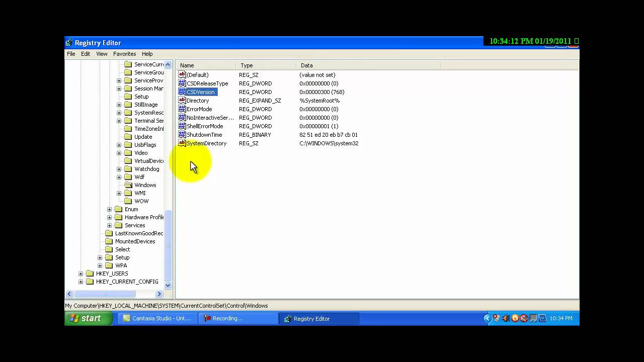Click the taskbar clock showing 10:34 PM
Screen dimensions: 644x362
(561, 318)
